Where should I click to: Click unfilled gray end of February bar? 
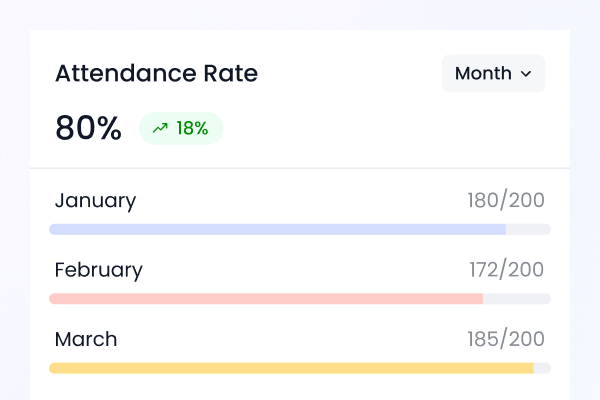point(517,299)
